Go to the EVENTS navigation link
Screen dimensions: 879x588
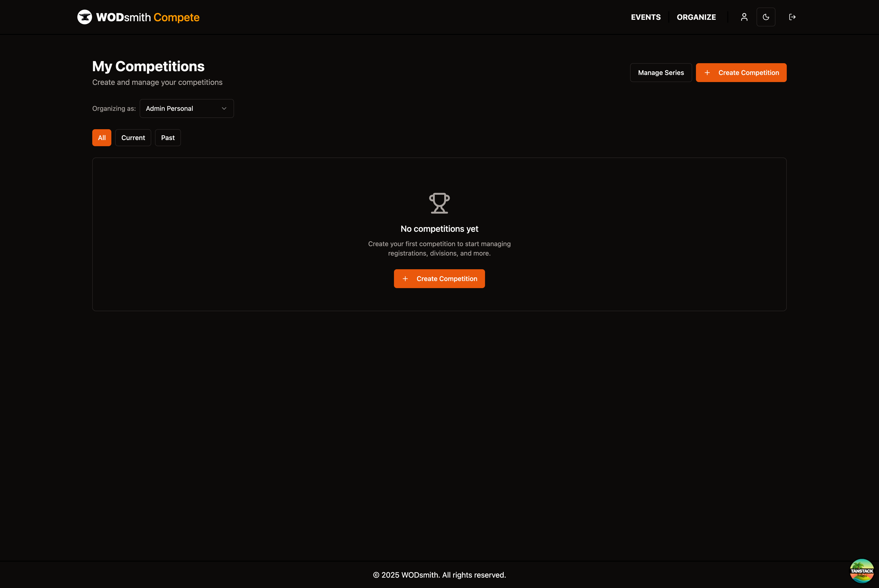point(646,17)
